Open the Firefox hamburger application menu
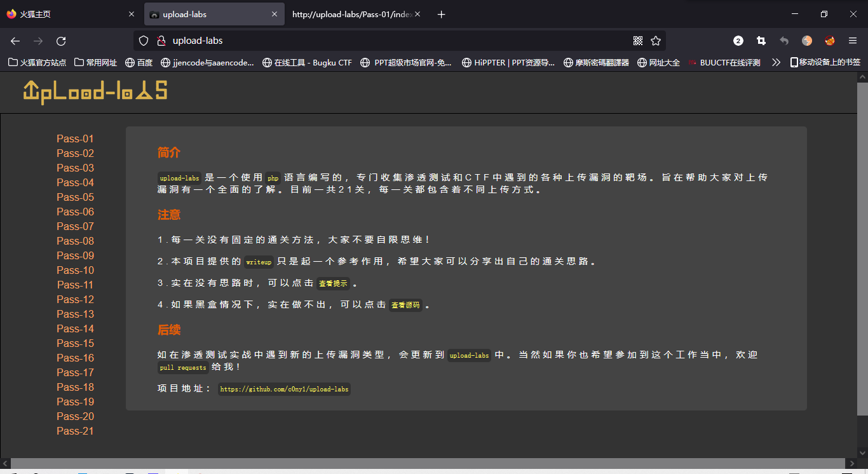The height and width of the screenshot is (474, 868). 853,41
